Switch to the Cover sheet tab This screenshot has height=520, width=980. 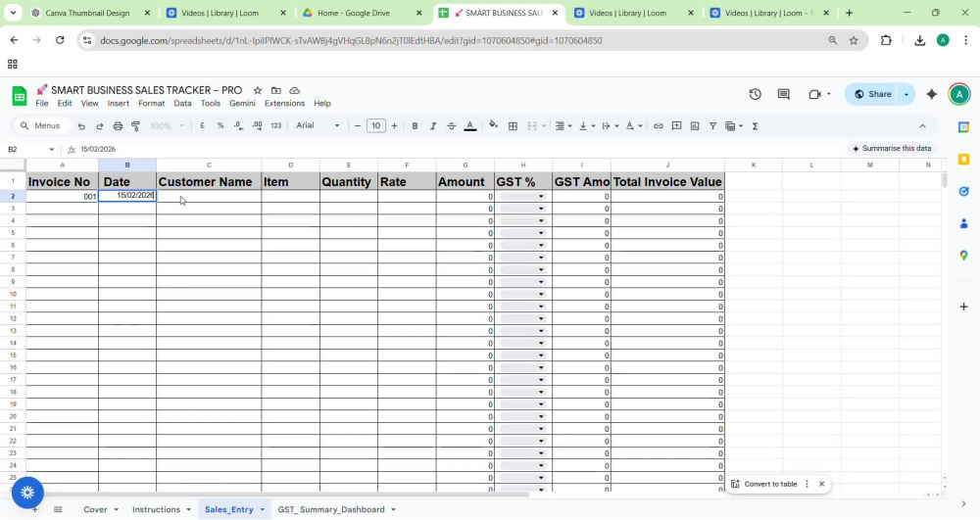[96, 509]
